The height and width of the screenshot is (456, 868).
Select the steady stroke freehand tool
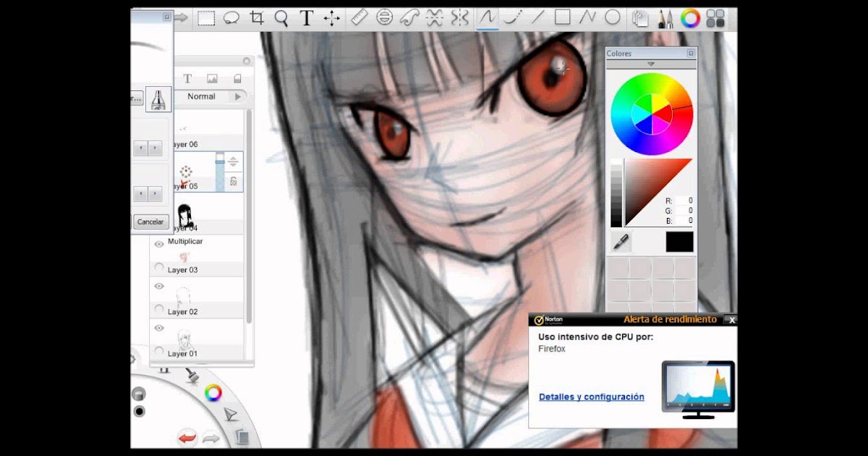point(488,17)
